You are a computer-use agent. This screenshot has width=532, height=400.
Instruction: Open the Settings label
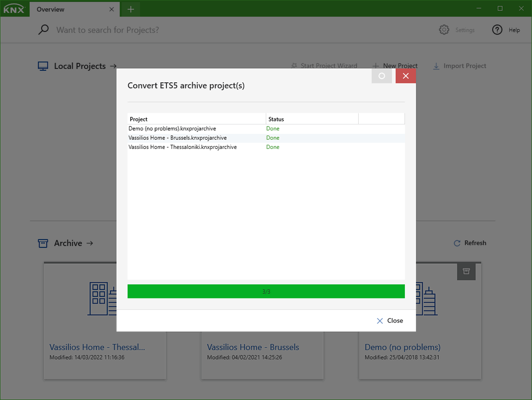click(465, 30)
